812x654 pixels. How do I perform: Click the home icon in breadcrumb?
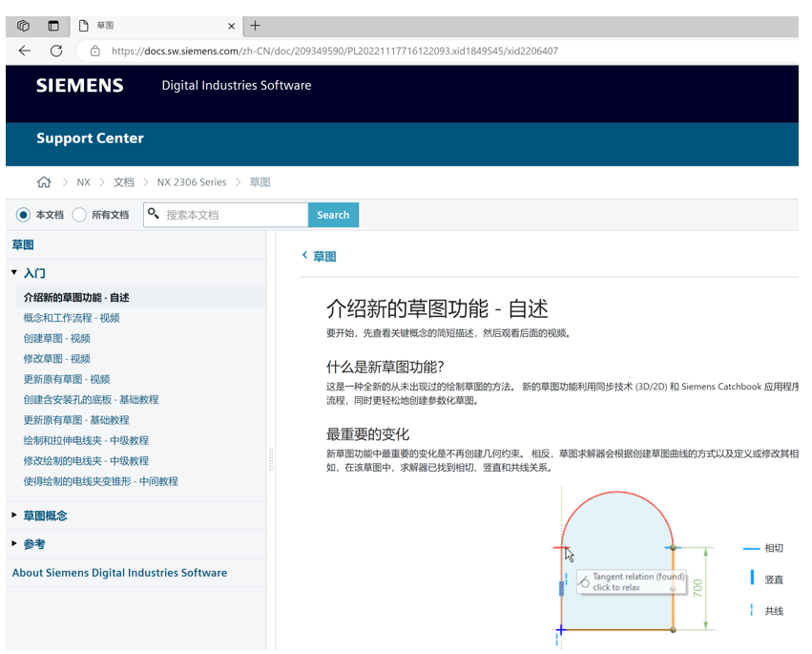(44, 182)
